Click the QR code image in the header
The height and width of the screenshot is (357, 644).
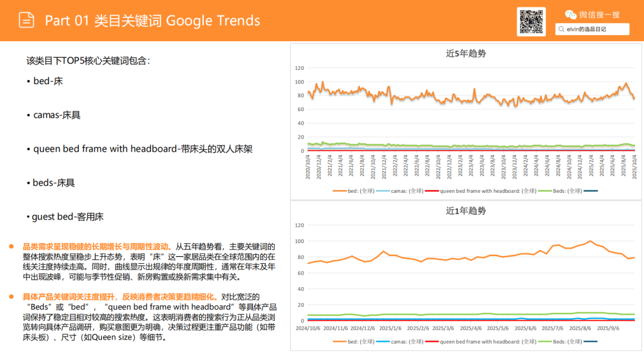tap(531, 22)
